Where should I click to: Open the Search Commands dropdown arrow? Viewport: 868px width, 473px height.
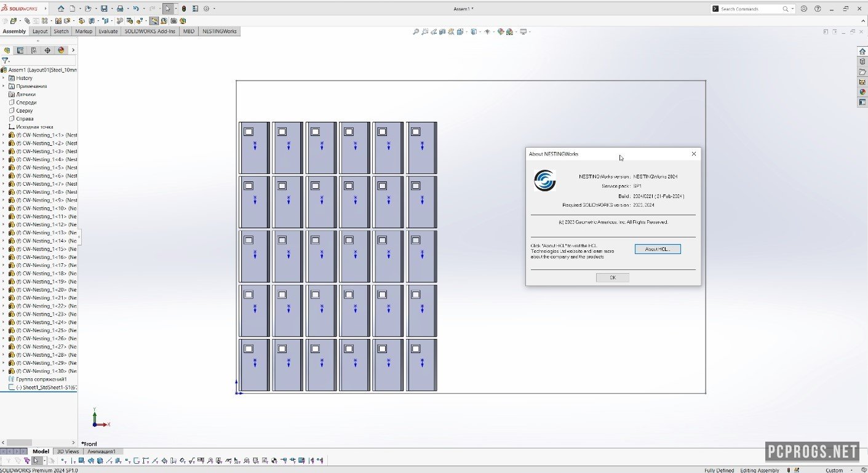(x=792, y=9)
